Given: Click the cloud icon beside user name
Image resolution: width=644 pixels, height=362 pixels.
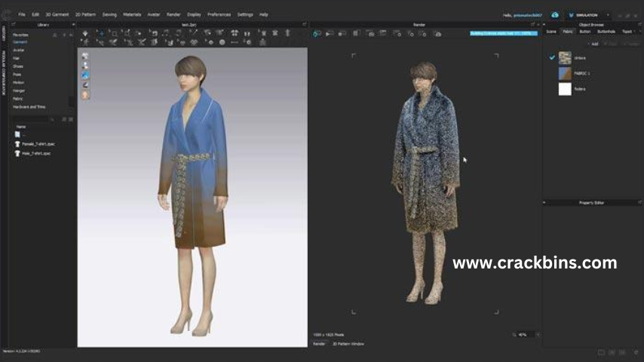Looking at the screenshot, I should pyautogui.click(x=555, y=14).
